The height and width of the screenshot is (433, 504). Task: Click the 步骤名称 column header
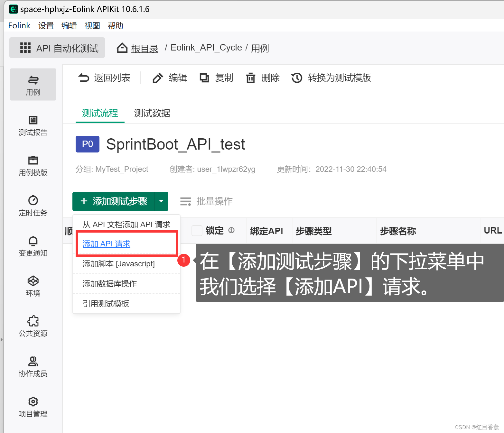pyautogui.click(x=398, y=231)
